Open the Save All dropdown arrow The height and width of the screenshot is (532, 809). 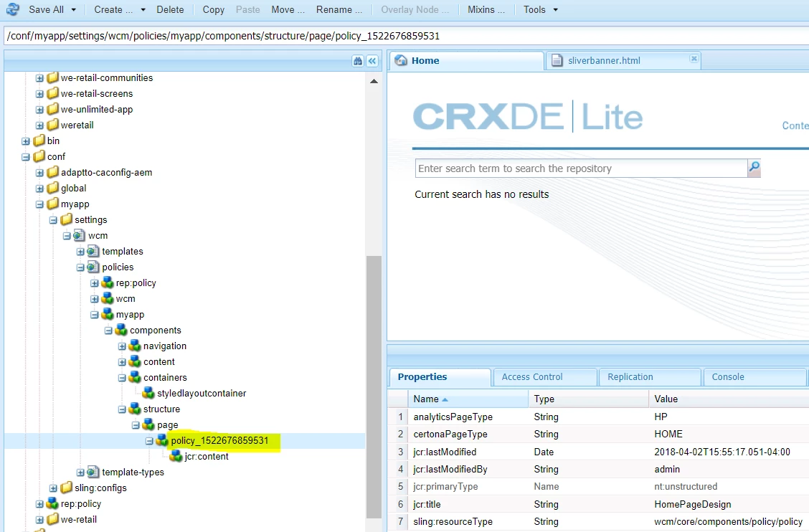coord(73,10)
